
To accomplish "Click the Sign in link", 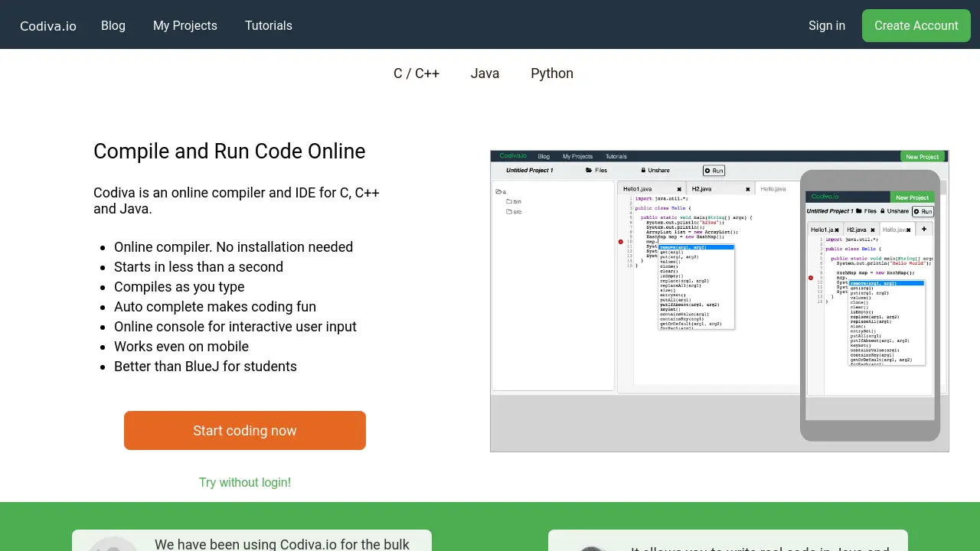I will tap(827, 25).
